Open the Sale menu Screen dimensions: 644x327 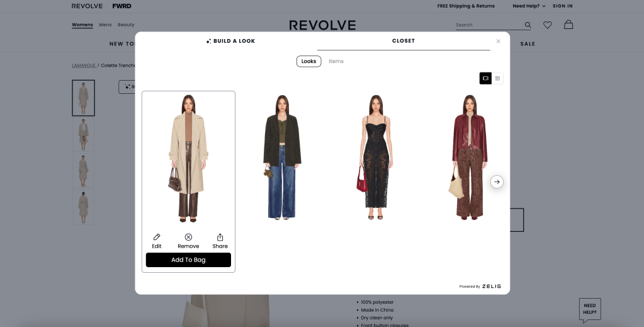coord(528,44)
